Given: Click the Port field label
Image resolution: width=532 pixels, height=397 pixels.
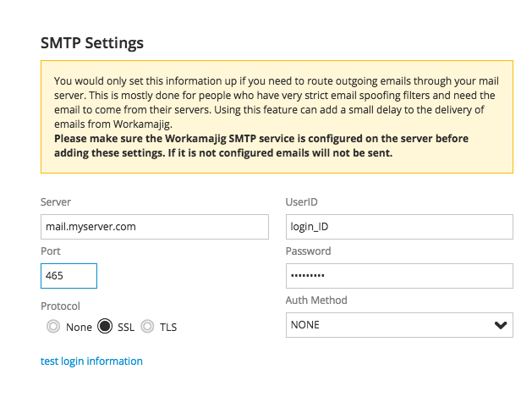Looking at the screenshot, I should pos(51,251).
